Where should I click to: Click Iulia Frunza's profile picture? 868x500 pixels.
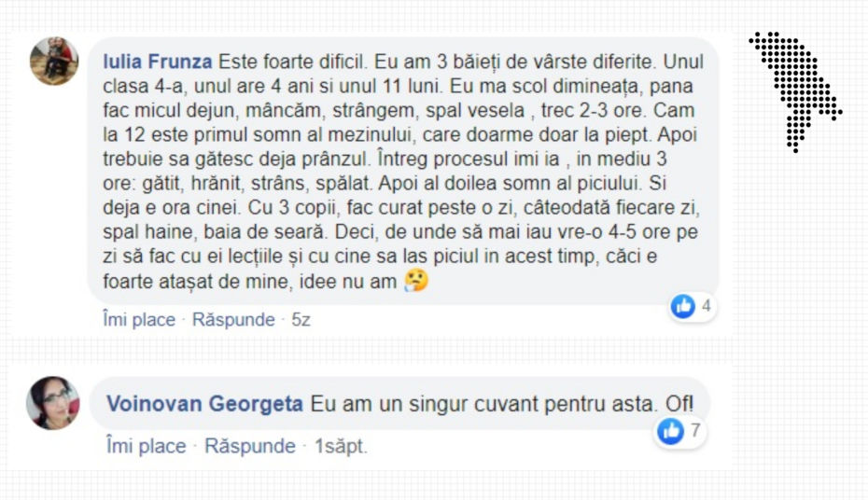tap(54, 62)
